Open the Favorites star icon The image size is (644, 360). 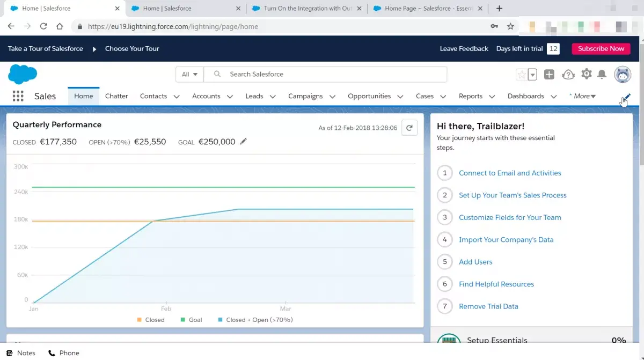pyautogui.click(x=521, y=75)
